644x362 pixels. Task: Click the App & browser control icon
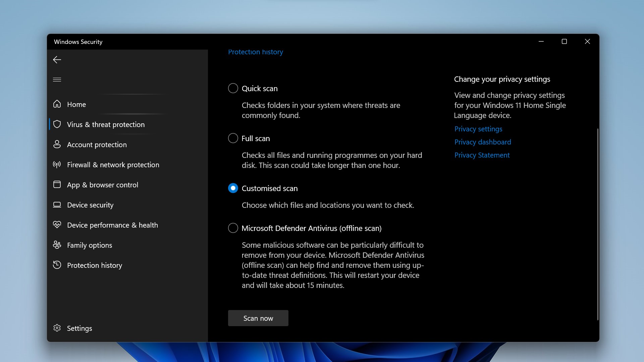57,185
